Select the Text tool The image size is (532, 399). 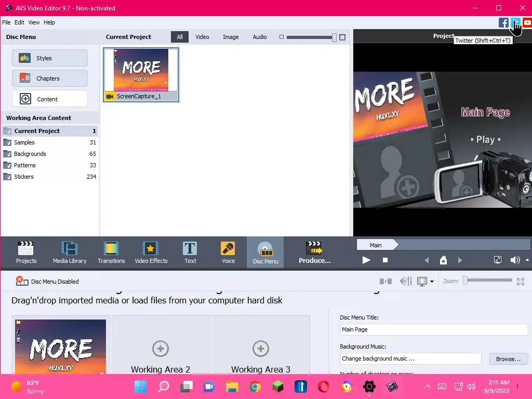190,252
